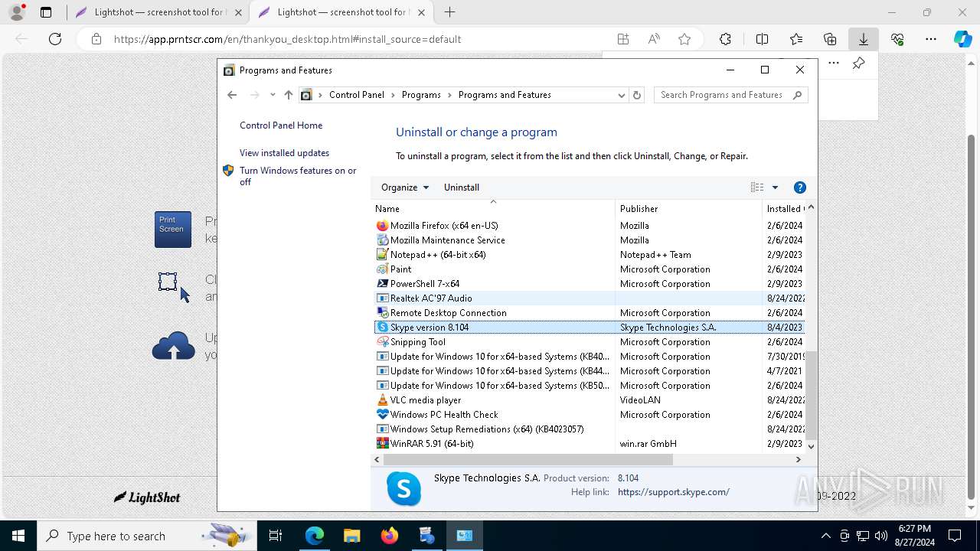980x551 pixels.
Task: Add page to favorites star icon
Action: click(684, 39)
